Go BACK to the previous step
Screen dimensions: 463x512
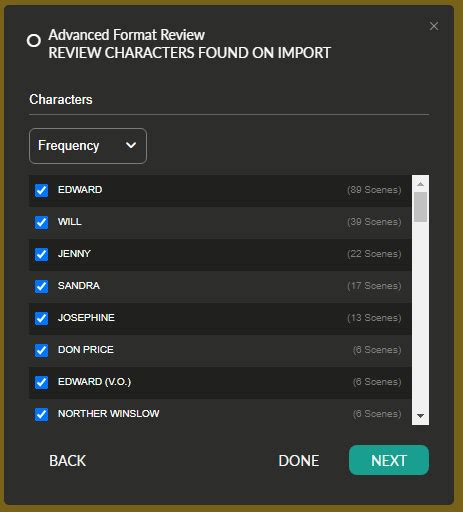click(x=68, y=461)
